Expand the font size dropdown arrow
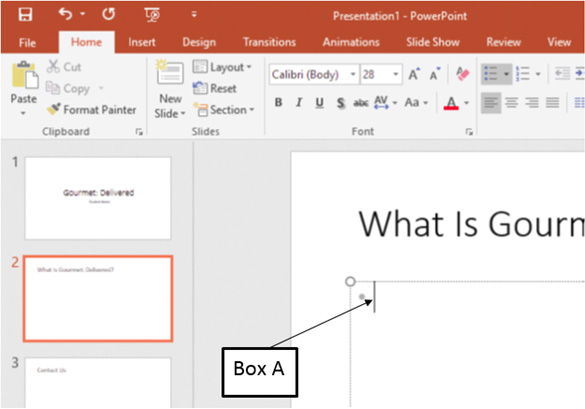The height and width of the screenshot is (409, 585). [x=395, y=74]
